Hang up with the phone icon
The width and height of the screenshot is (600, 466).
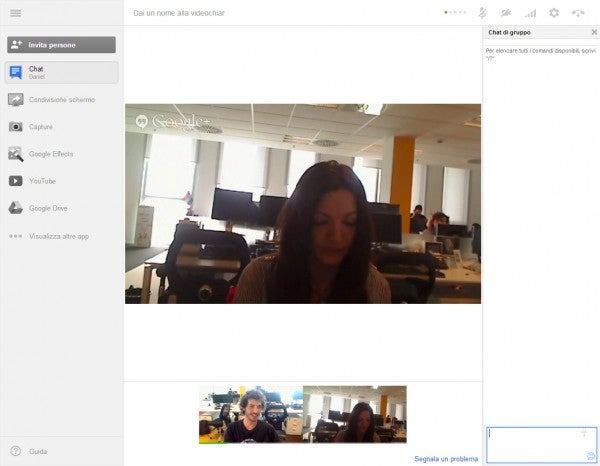pos(578,13)
